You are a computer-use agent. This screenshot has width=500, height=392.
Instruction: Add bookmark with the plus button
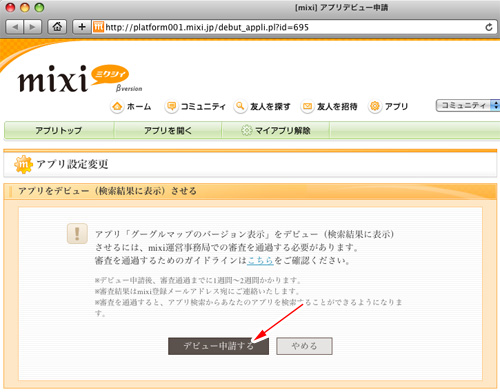[x=82, y=27]
